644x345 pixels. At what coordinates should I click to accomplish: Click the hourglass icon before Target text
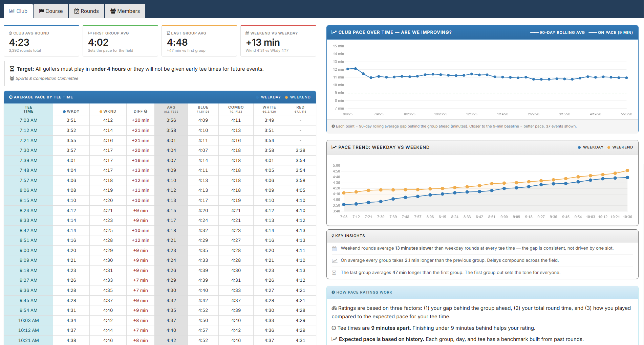tap(12, 69)
